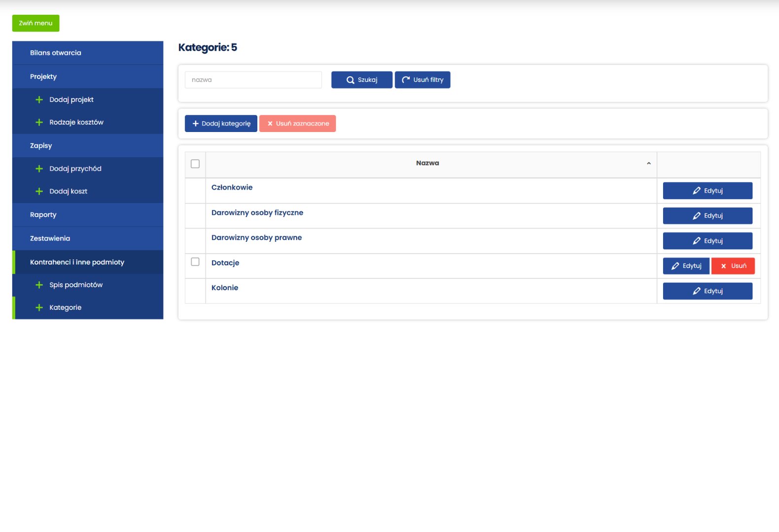Screen dimensions: 779x532
Task: Click the plus icon beside Spis podmiotów
Action: [39, 285]
